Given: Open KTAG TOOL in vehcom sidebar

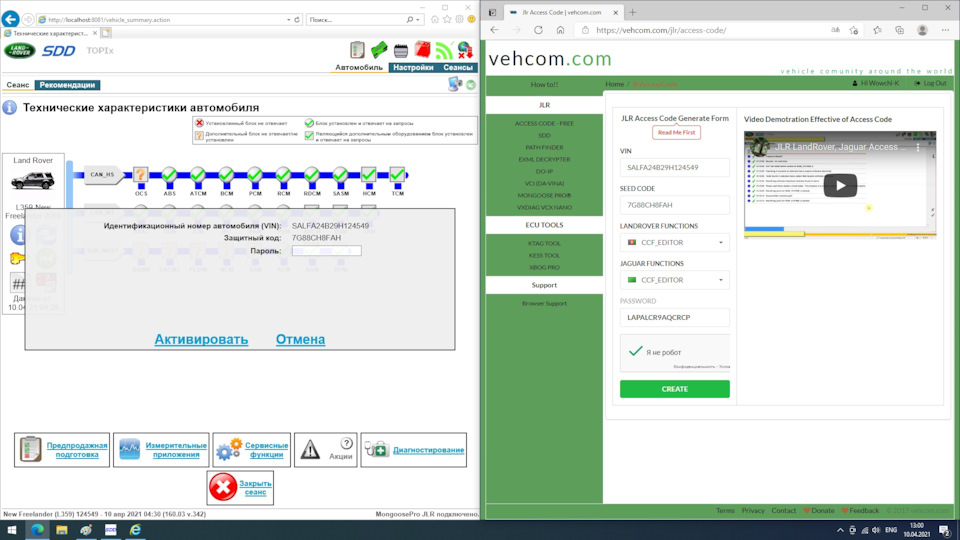Looking at the screenshot, I should (x=544, y=243).
